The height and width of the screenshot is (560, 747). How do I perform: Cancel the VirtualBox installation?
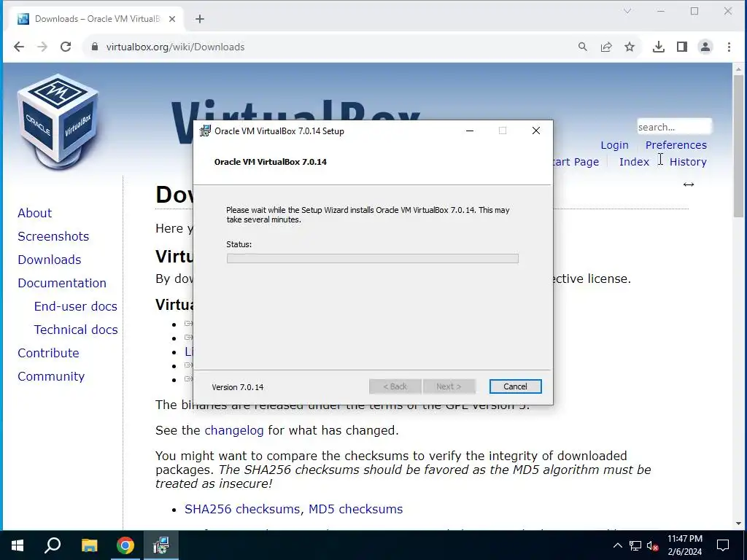pos(515,386)
